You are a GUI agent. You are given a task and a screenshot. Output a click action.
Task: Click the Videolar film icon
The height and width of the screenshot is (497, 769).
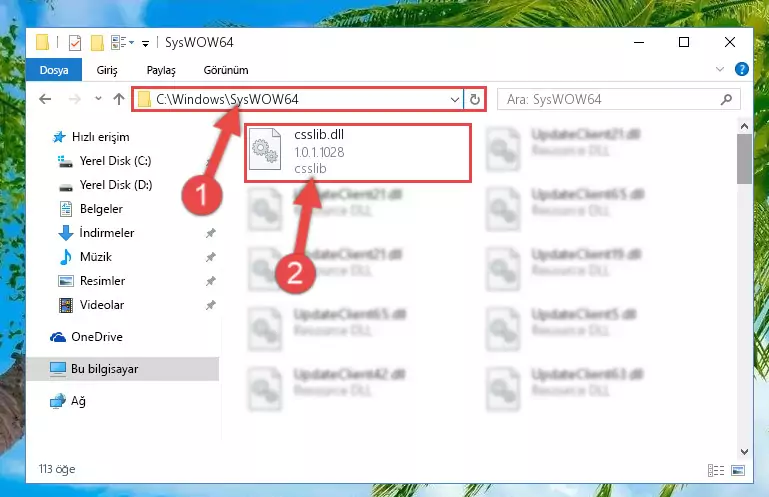pyautogui.click(x=66, y=305)
